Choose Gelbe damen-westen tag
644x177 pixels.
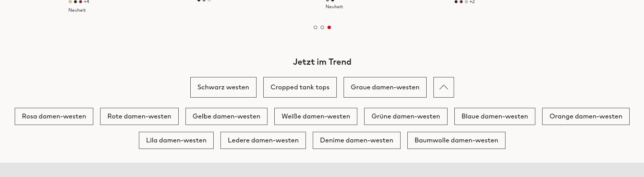coord(226,116)
